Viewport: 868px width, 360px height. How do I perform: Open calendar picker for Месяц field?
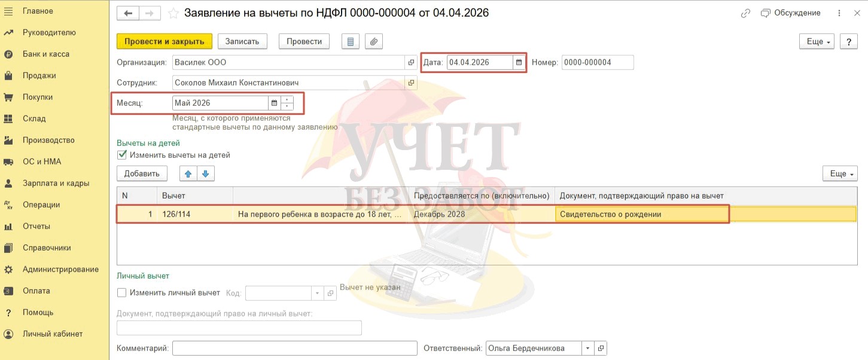[274, 103]
